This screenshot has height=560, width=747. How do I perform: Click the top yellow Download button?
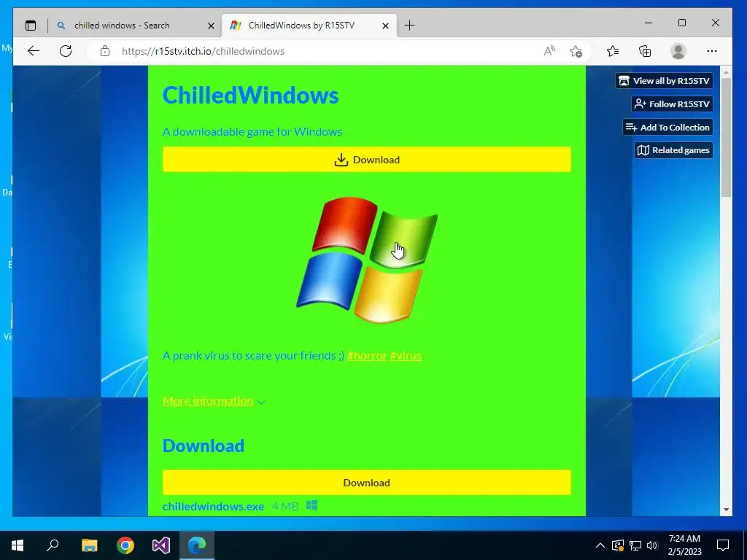pyautogui.click(x=367, y=160)
